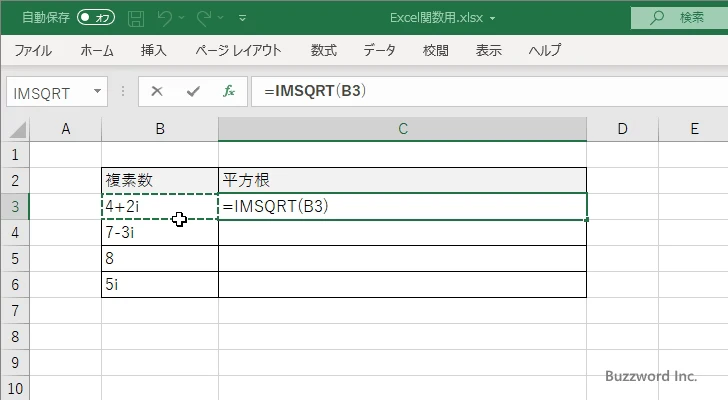Click in the formula bar text =IMSQRT(B3)
Screen dimensions: 728x400
315,91
